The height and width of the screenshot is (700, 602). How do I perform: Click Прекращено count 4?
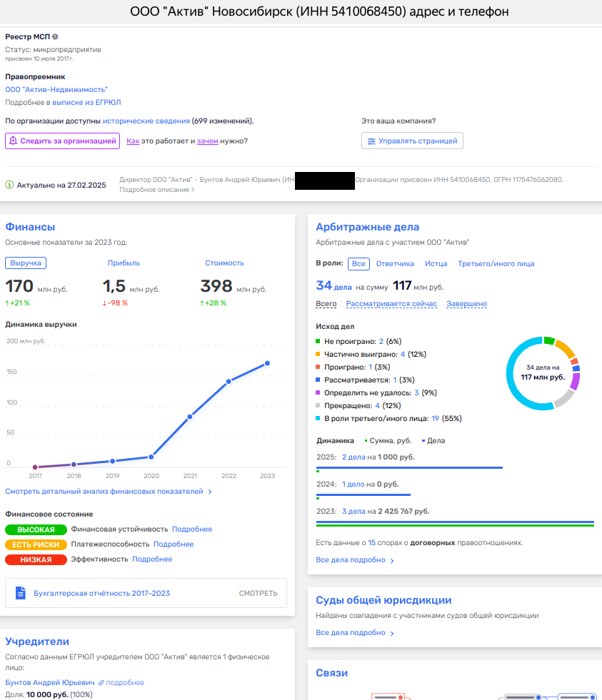(x=377, y=406)
